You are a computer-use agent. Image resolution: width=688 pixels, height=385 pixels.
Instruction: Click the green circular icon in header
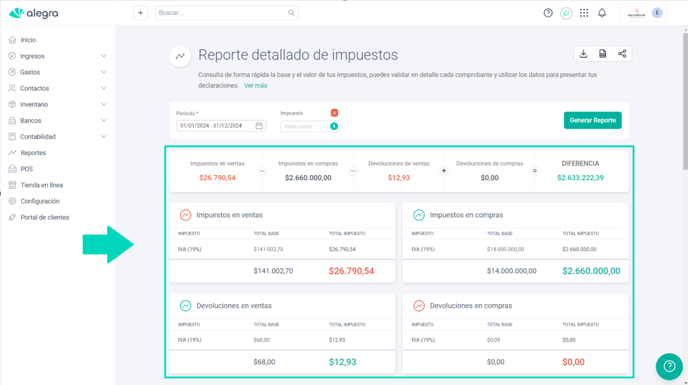(x=566, y=13)
